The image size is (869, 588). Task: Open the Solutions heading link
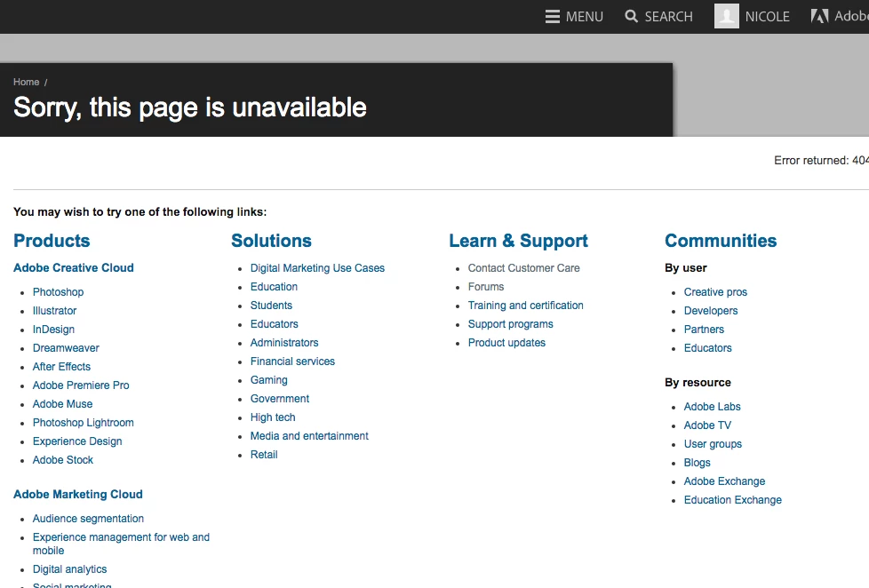271,241
